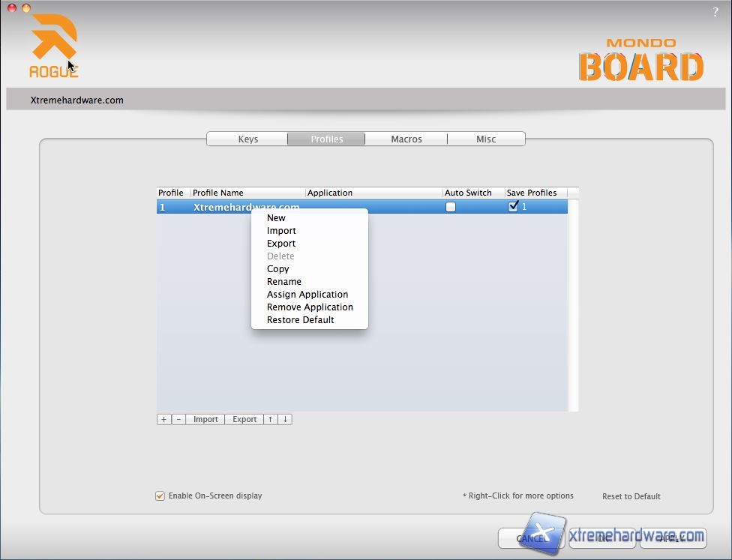732x560 pixels.
Task: Click the Mondo Board logo
Action: tap(640, 61)
